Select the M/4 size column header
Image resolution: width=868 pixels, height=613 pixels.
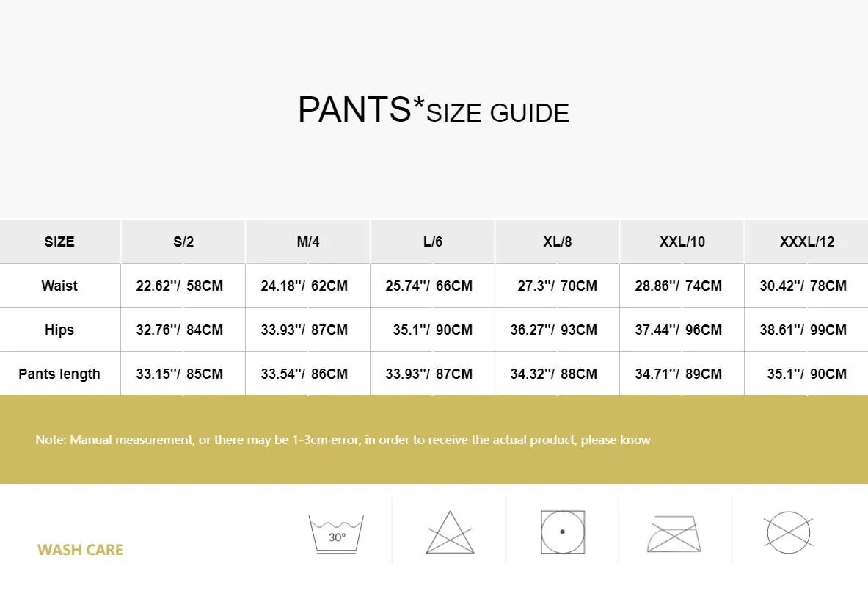point(308,242)
